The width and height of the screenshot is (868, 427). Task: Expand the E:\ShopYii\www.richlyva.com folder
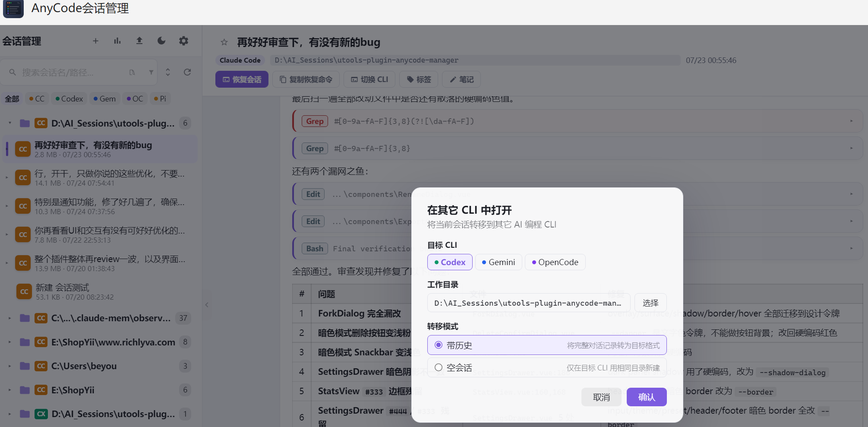[x=10, y=342]
